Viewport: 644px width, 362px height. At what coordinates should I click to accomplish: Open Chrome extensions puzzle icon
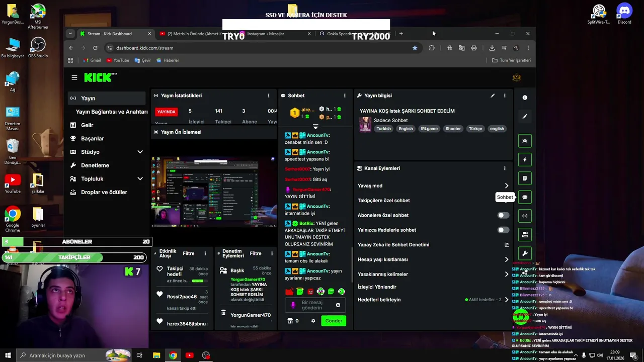432,48
